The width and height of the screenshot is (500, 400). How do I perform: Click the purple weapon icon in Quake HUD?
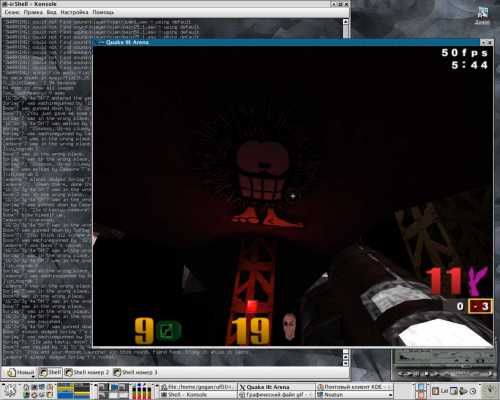(x=477, y=281)
